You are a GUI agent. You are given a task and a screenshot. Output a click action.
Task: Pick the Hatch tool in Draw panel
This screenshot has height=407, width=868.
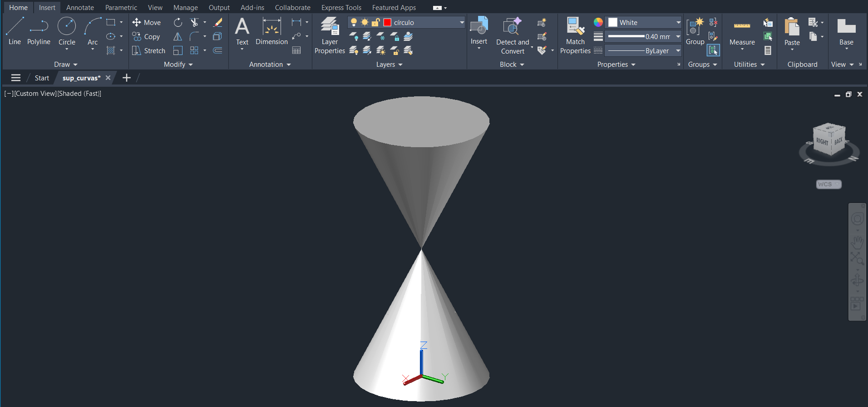tap(111, 50)
